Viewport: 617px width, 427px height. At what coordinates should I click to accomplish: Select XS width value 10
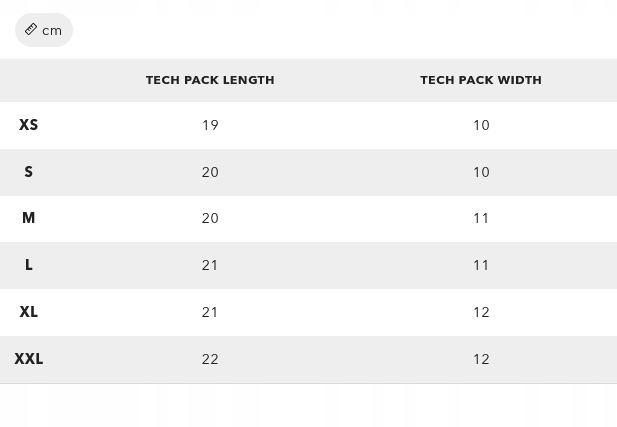click(x=481, y=125)
